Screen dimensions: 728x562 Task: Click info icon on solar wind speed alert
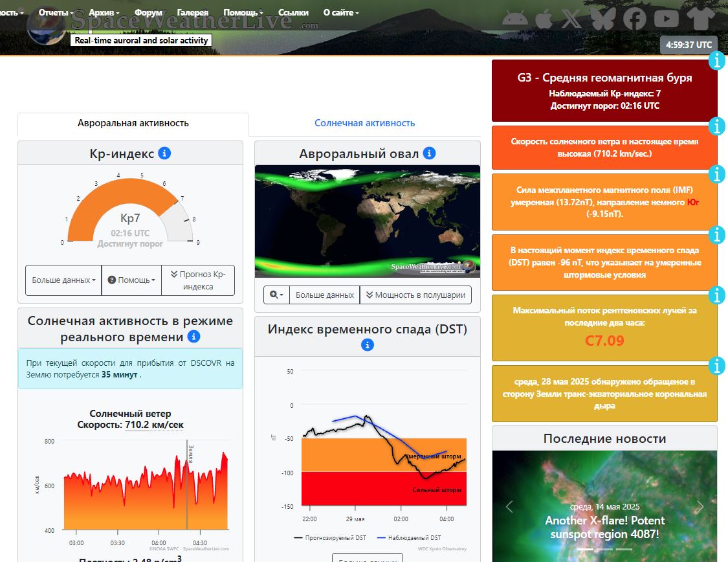click(x=717, y=126)
